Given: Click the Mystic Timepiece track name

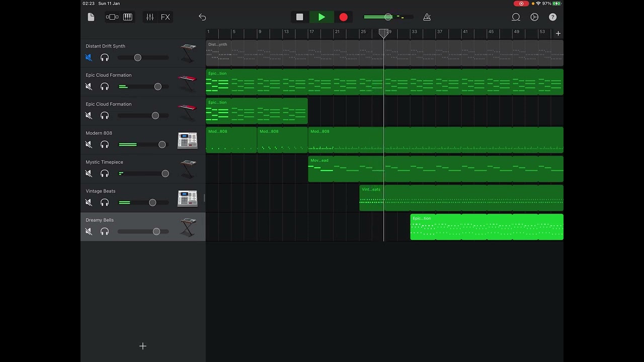Looking at the screenshot, I should click(x=104, y=162).
